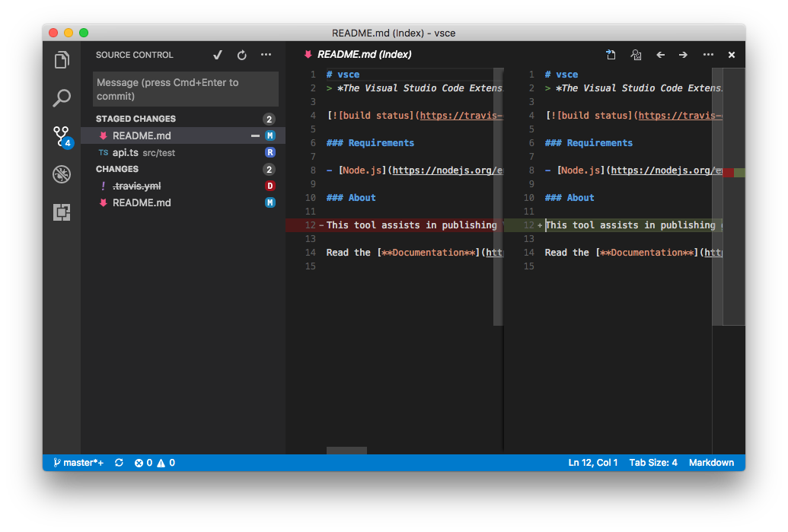Sync changes using the status bar refresh icon
The width and height of the screenshot is (788, 532).
[x=119, y=462]
